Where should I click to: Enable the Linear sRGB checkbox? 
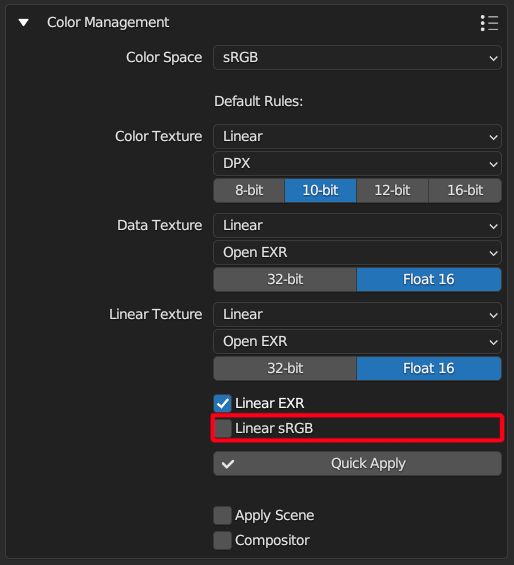[x=222, y=428]
